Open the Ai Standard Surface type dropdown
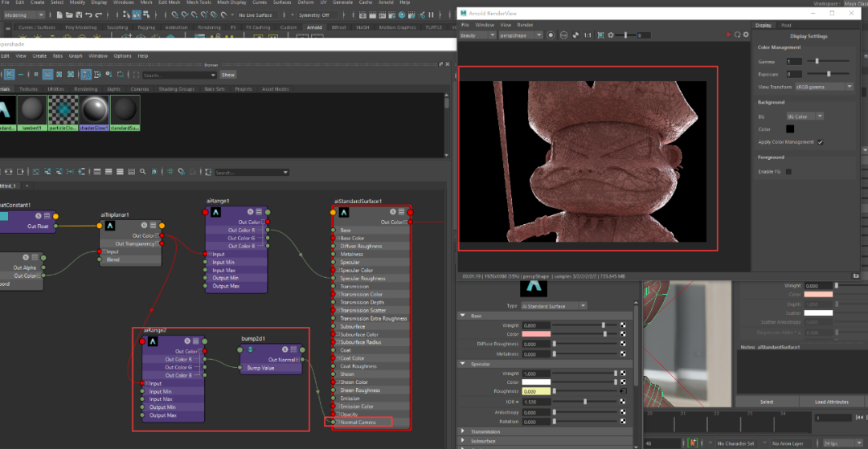The image size is (868, 449). point(552,306)
